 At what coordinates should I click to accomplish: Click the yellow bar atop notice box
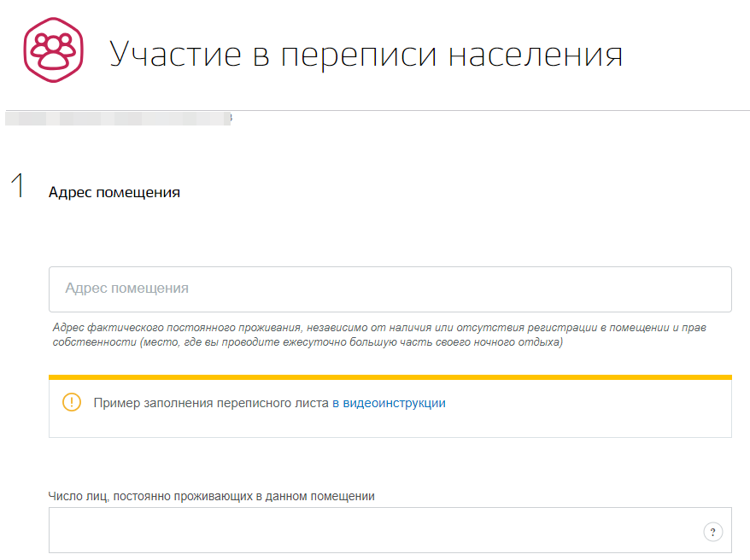390,376
